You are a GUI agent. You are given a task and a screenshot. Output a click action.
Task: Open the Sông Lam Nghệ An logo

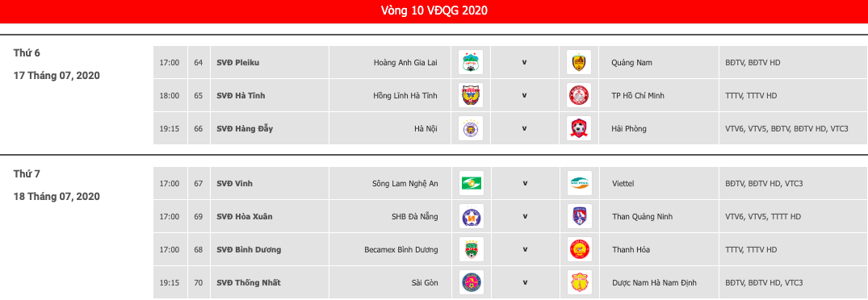[x=471, y=183]
